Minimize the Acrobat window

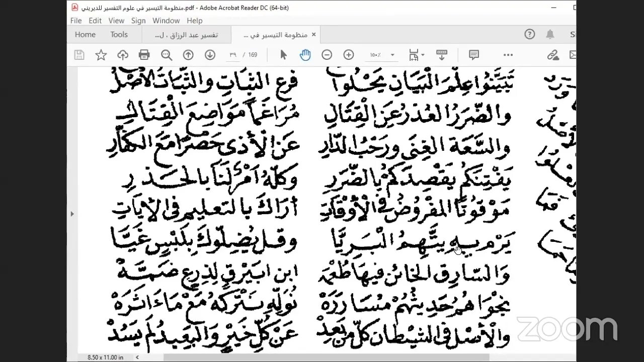pos(554,8)
